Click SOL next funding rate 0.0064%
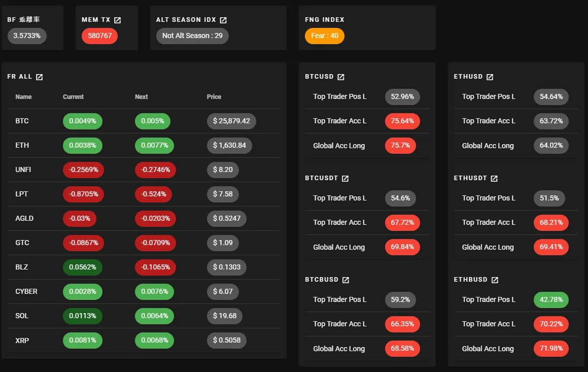588x372 pixels. (155, 316)
